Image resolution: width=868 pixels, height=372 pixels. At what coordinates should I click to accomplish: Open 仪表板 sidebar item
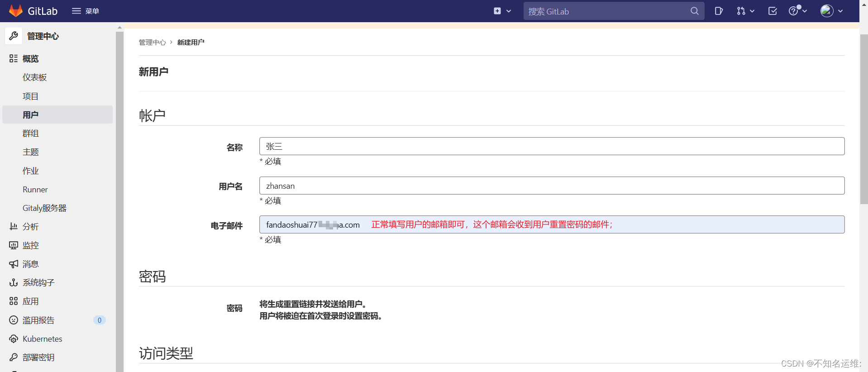(35, 77)
